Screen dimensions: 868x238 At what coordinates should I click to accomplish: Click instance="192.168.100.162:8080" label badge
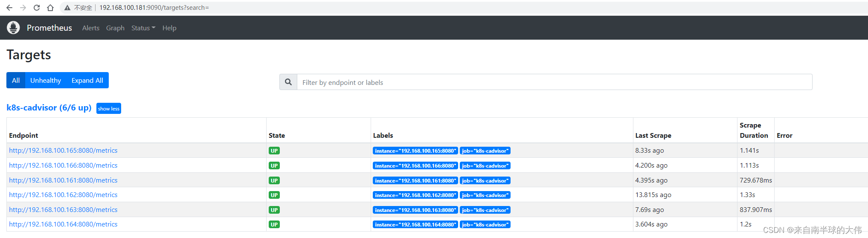415,195
